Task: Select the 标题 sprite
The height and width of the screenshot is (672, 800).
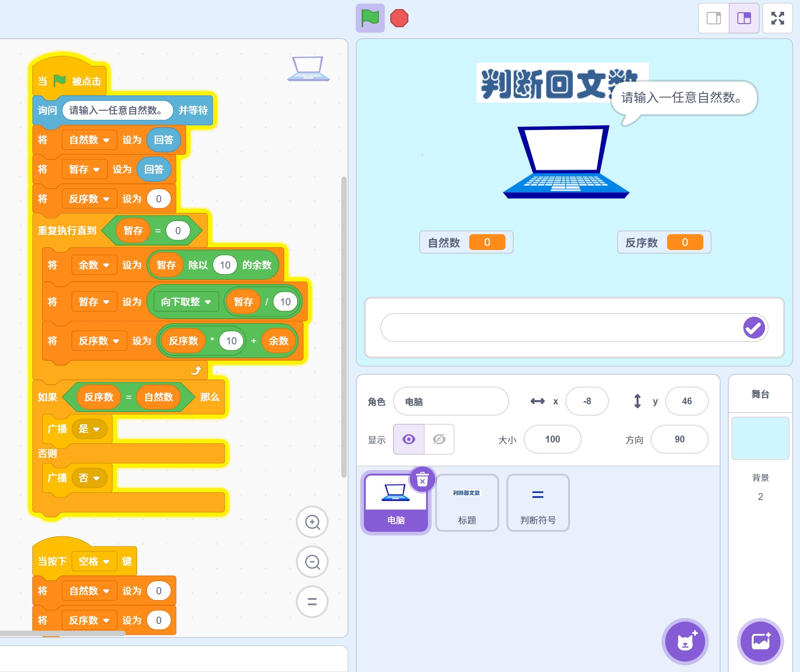Action: click(x=467, y=503)
